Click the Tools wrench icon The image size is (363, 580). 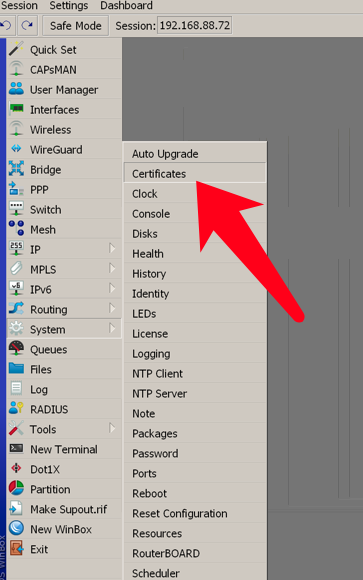[16, 429]
